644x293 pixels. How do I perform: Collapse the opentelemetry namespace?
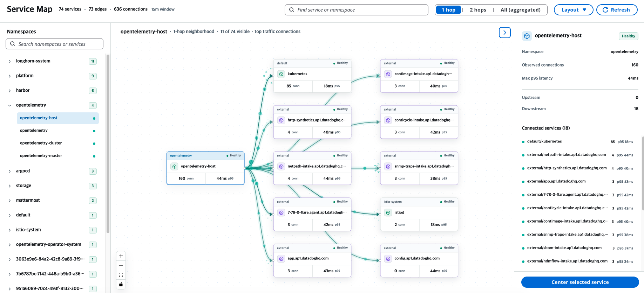[x=9, y=105]
